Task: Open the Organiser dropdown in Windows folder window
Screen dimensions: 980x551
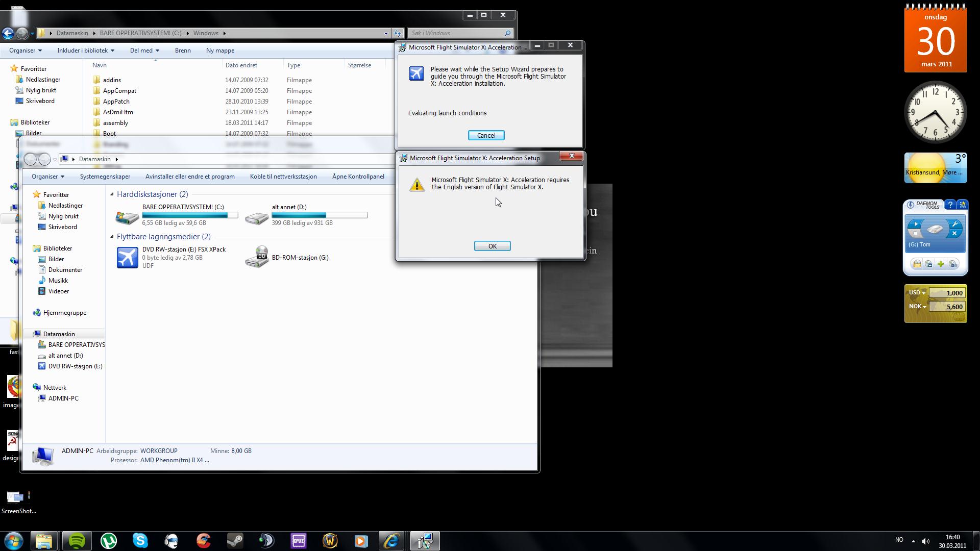Action: click(x=26, y=51)
